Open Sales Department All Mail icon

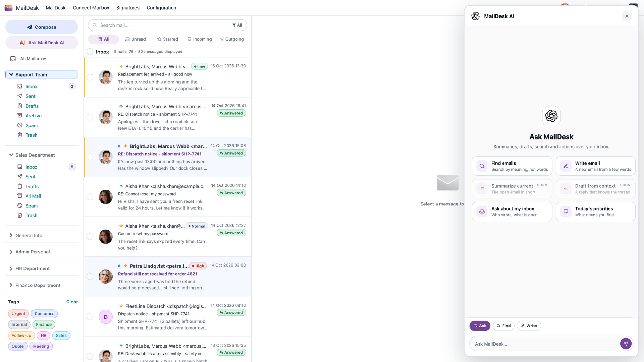pyautogui.click(x=20, y=196)
